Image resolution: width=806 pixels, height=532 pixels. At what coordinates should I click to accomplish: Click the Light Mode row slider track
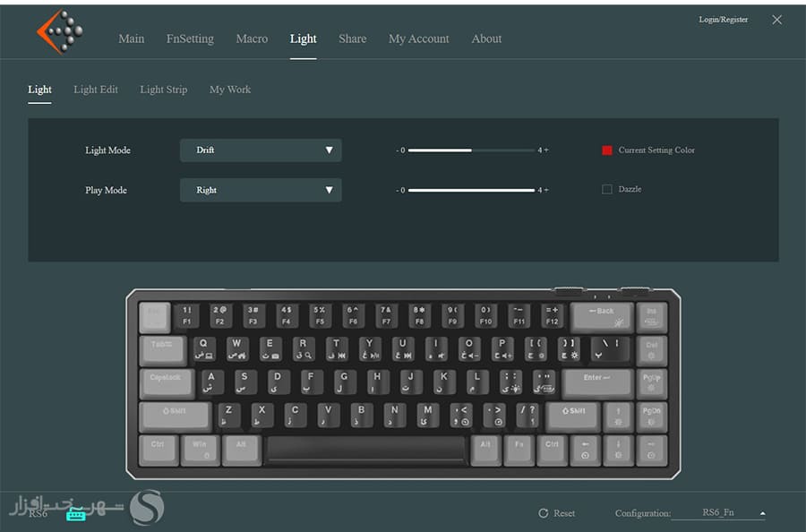pos(470,150)
